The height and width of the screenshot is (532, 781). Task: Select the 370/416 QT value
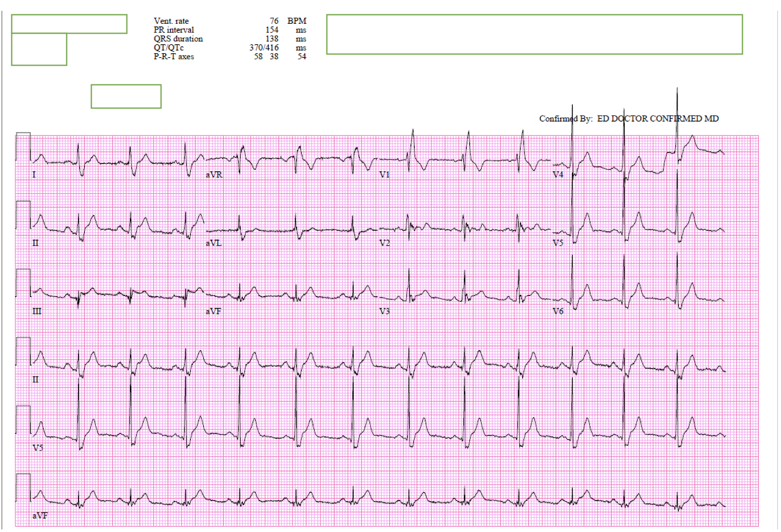click(264, 48)
